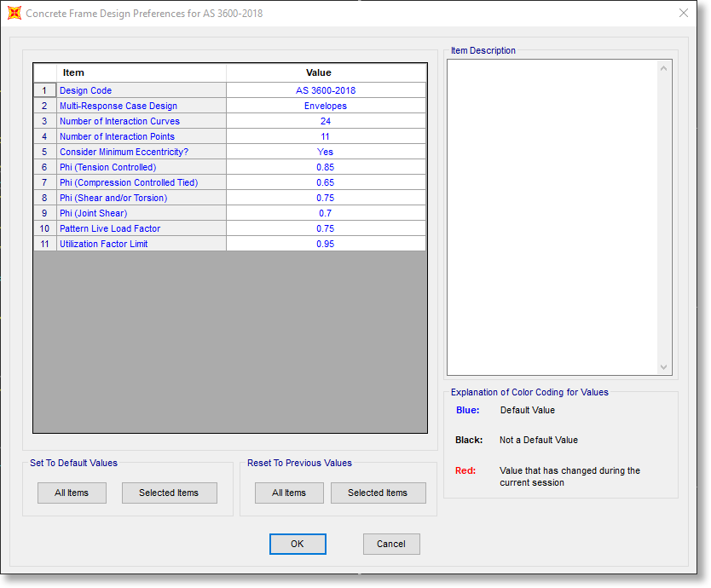Select the Design Code value AS 3600-2018
This screenshot has width=711, height=588.
click(x=326, y=90)
